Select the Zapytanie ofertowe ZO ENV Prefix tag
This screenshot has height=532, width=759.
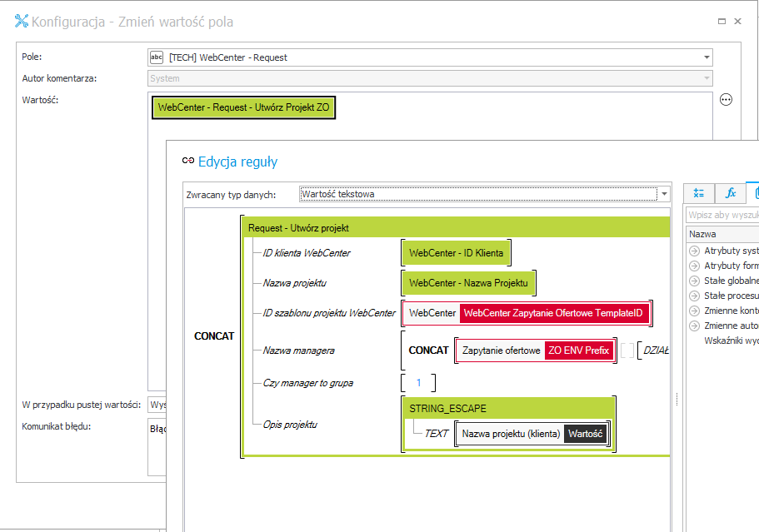(x=536, y=351)
